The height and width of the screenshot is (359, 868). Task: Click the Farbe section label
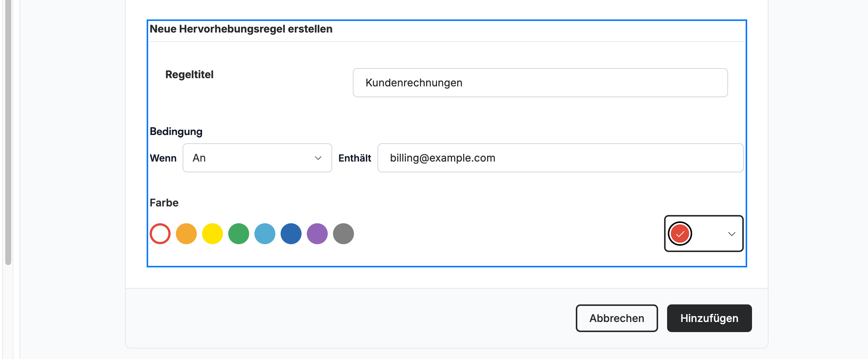[x=164, y=203]
